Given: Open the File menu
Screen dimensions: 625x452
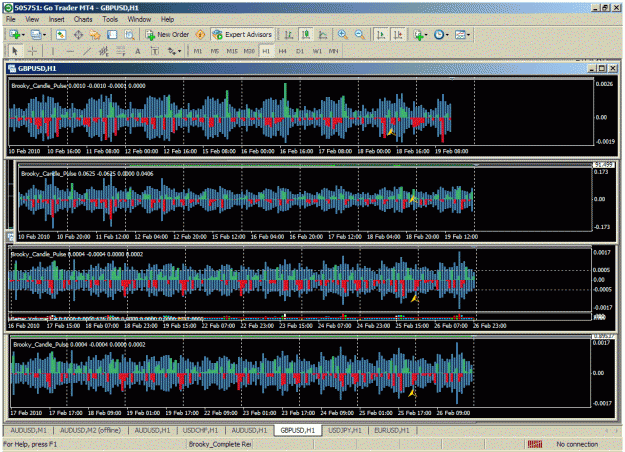Looking at the screenshot, I should pyautogui.click(x=11, y=19).
